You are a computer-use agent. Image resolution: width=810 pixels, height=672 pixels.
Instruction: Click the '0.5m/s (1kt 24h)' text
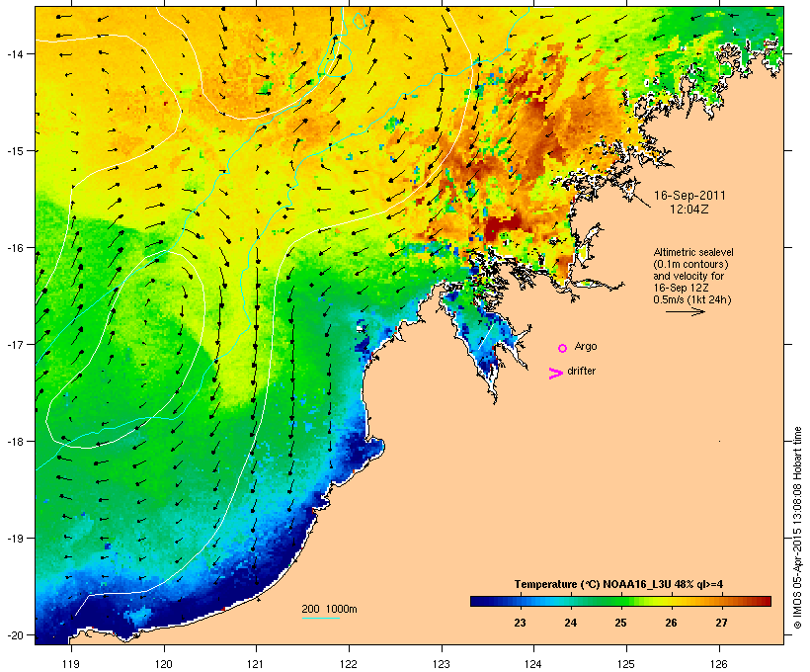692,299
